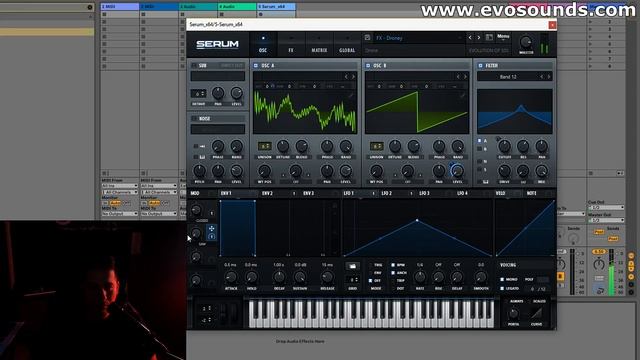Load the next preset arrow
Image resolution: width=640 pixels, height=360 pixels.
coord(478,38)
